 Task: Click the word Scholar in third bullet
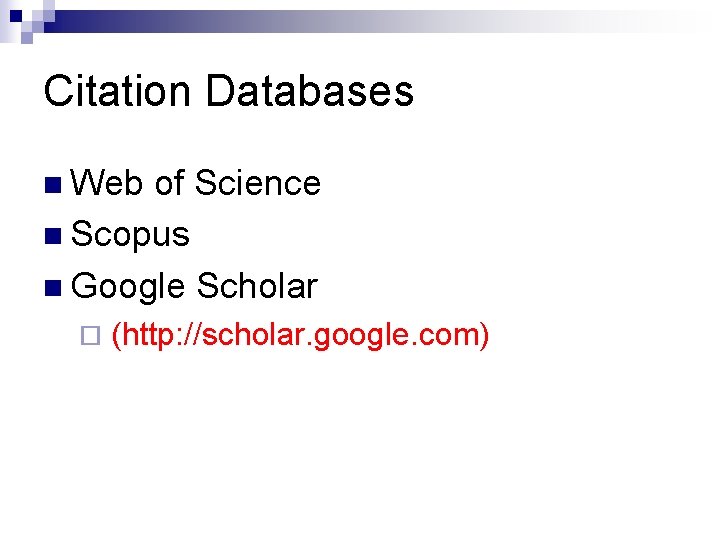[257, 287]
